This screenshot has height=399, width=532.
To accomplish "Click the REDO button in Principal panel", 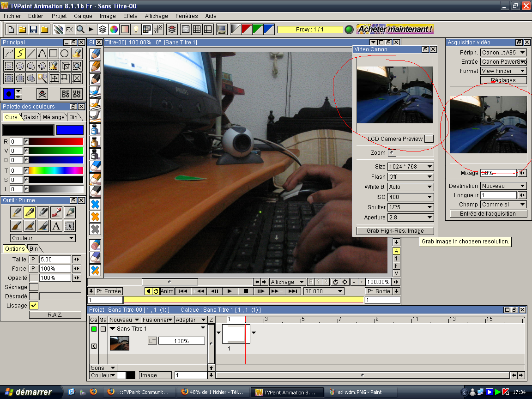I will point(66,94).
